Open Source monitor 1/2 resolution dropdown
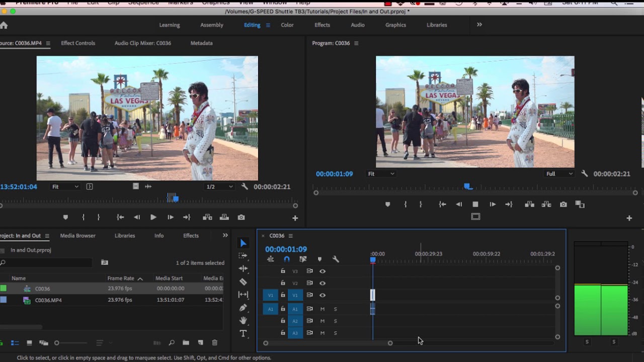The width and height of the screenshot is (644, 362). coord(220,187)
